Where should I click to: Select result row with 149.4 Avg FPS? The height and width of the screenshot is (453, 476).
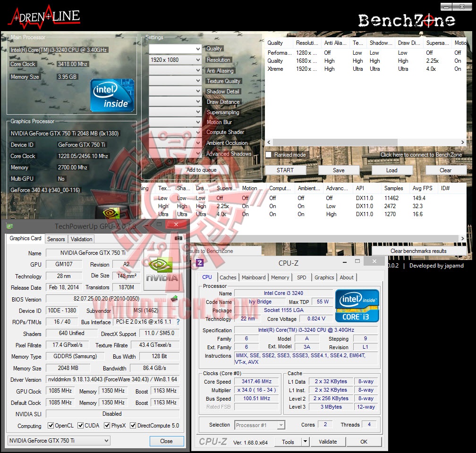pos(304,198)
